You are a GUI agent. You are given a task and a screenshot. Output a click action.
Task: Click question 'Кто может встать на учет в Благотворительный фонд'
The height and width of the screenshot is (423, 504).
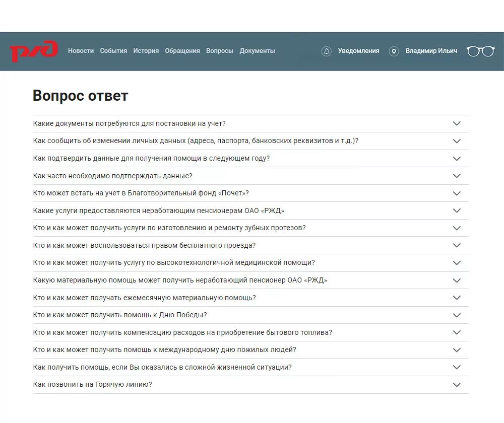tap(141, 193)
